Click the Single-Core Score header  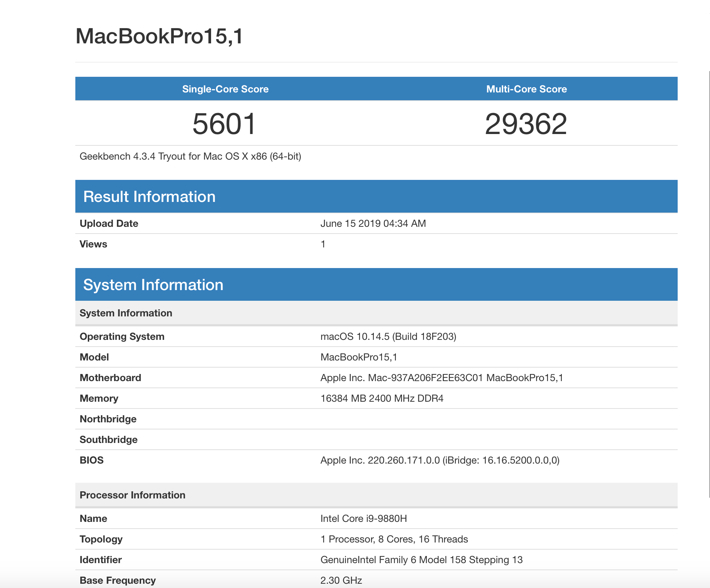point(225,89)
